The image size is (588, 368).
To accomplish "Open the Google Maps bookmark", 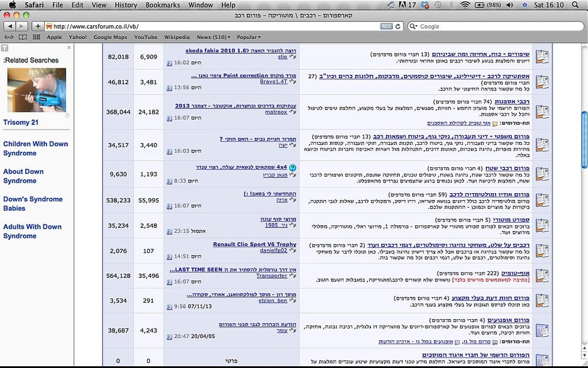I will pos(111,37).
